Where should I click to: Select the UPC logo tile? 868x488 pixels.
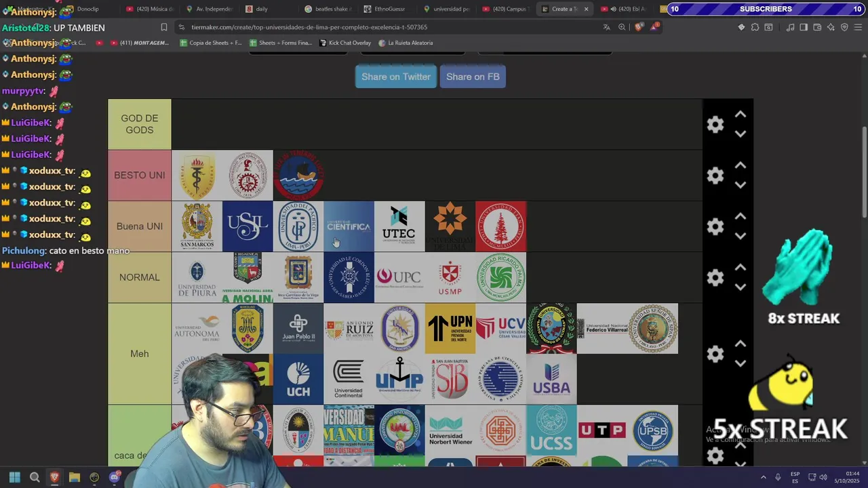click(x=399, y=277)
